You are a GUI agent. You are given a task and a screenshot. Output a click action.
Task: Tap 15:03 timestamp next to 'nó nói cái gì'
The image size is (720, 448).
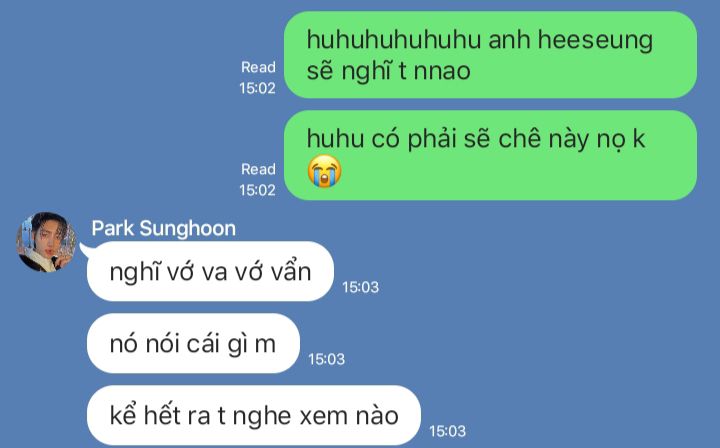326,359
